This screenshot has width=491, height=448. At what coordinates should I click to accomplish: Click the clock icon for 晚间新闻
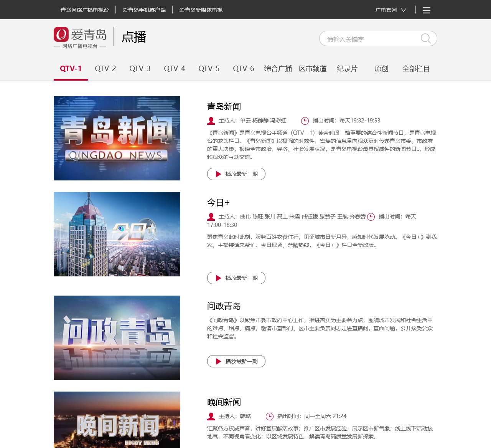[270, 417]
